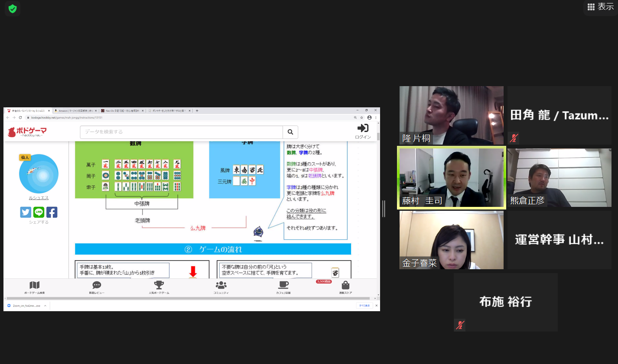This screenshot has height=364, width=618.
Task: Open popular board games trophy icon
Action: pos(159,285)
